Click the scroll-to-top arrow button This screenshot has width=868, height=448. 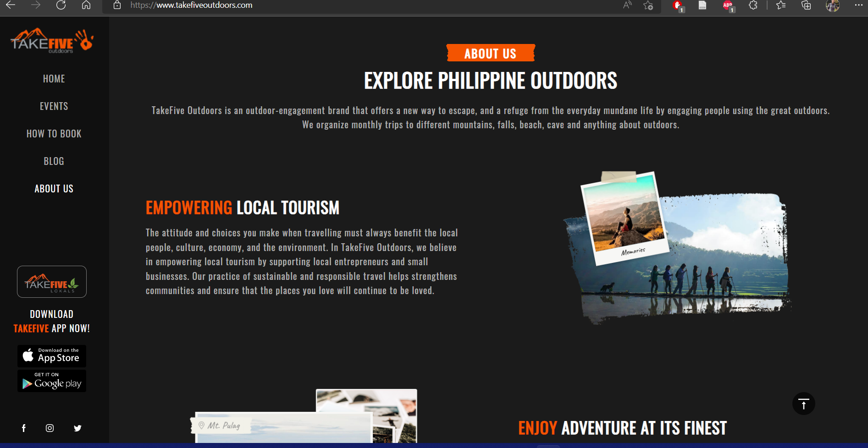803,404
